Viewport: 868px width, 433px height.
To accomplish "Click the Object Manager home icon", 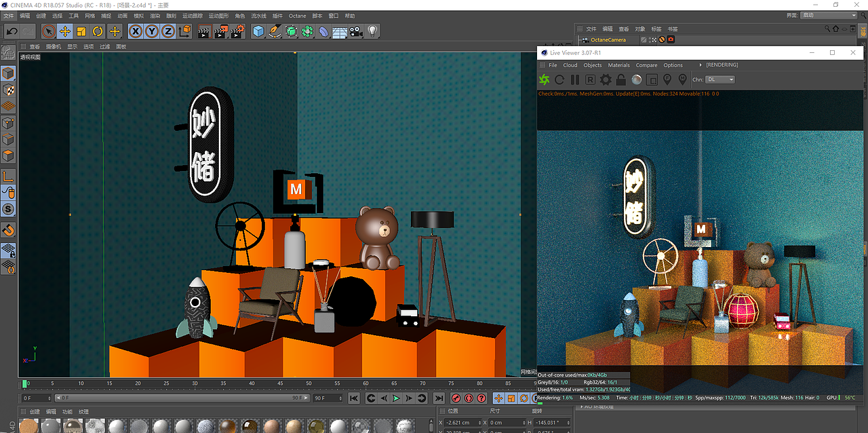I will coord(835,29).
